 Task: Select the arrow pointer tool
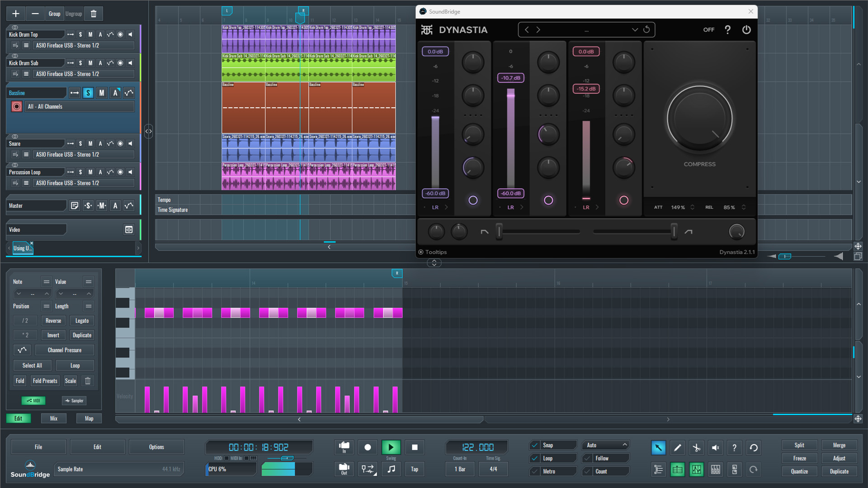tap(658, 448)
